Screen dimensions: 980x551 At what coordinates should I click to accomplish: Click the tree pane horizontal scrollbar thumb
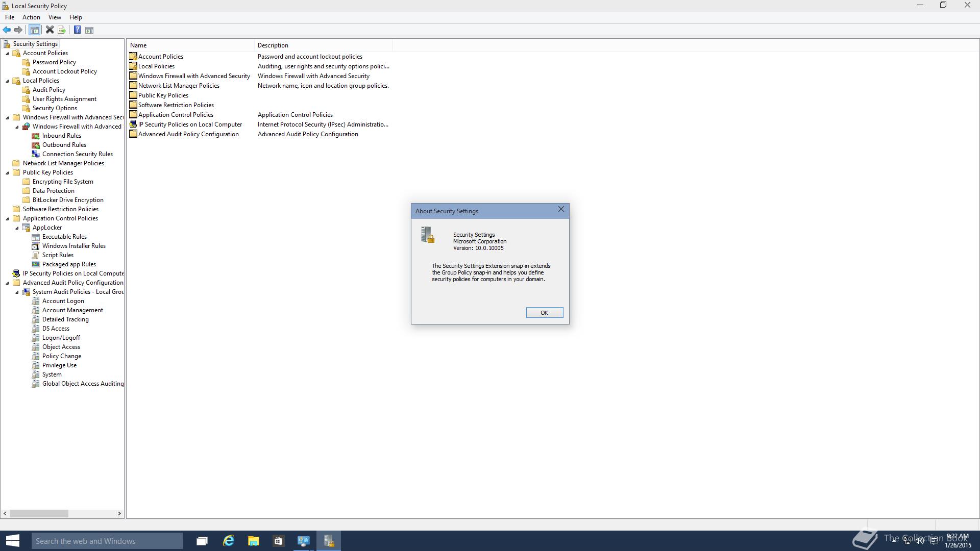pyautogui.click(x=39, y=513)
